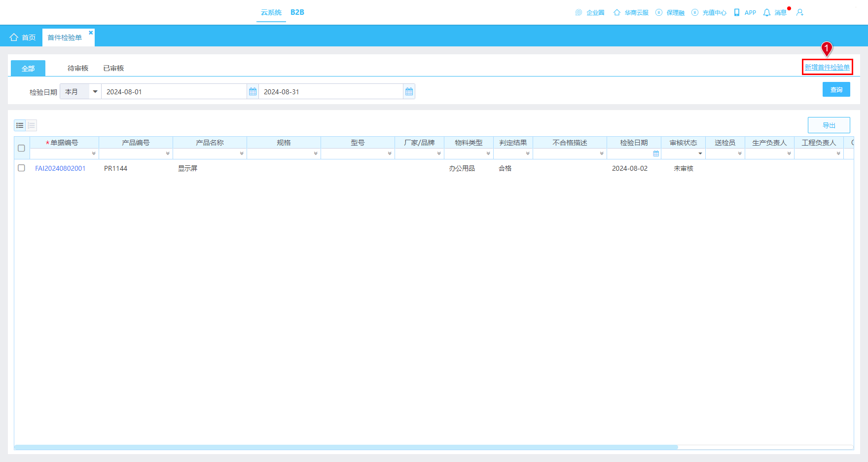
Task: Click the horizontal table scrollbar
Action: tap(346, 447)
